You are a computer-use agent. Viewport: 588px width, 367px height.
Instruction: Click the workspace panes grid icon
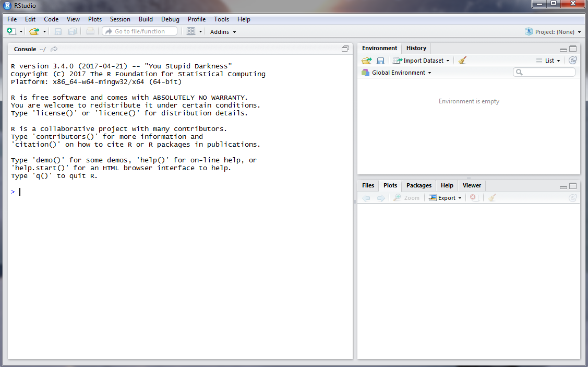[191, 31]
